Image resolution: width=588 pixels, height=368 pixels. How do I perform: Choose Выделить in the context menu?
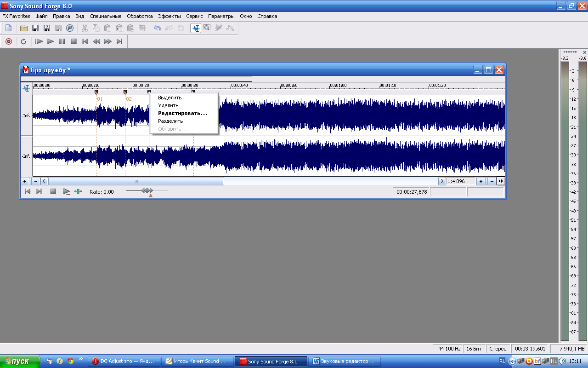pyautogui.click(x=184, y=98)
